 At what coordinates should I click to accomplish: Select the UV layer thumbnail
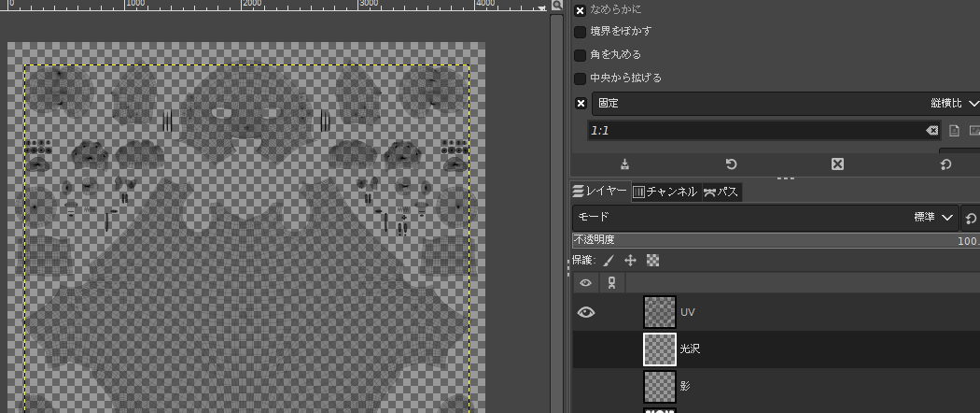point(660,312)
